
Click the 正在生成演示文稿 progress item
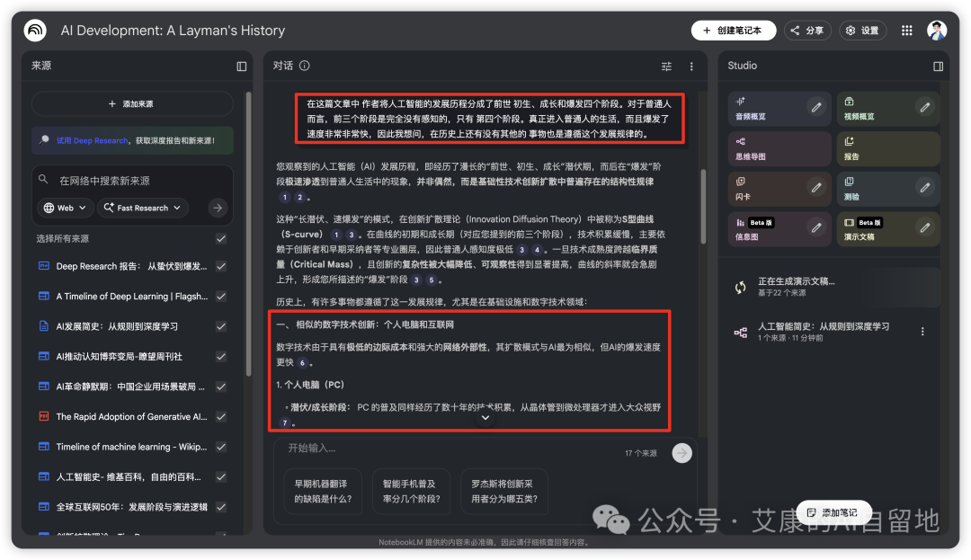coord(833,287)
